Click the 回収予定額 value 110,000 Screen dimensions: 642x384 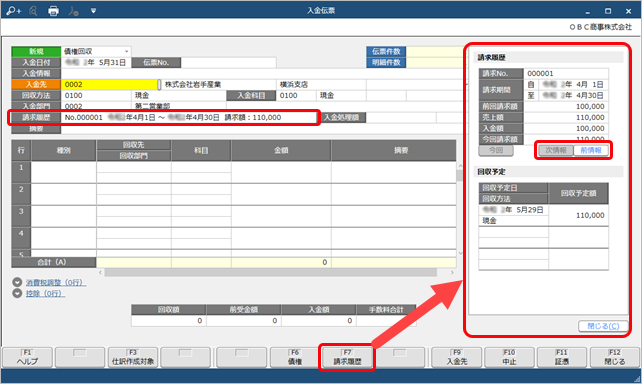pyautogui.click(x=590, y=215)
